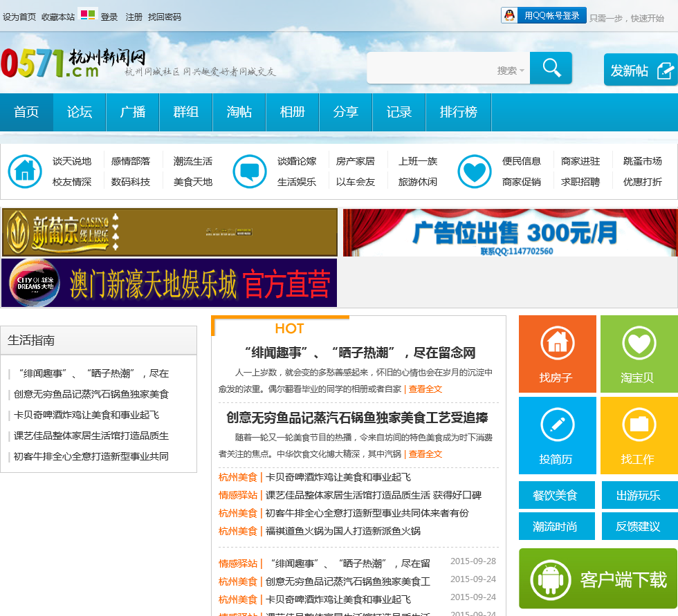Image resolution: width=678 pixels, height=616 pixels.
Task: Click 查看全文 under the 鱼品记 article
Action: point(425,454)
